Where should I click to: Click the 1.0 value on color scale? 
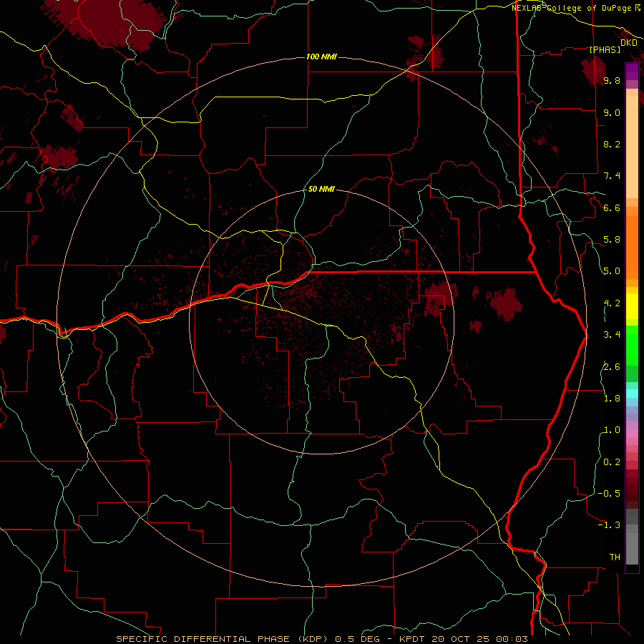pyautogui.click(x=612, y=430)
